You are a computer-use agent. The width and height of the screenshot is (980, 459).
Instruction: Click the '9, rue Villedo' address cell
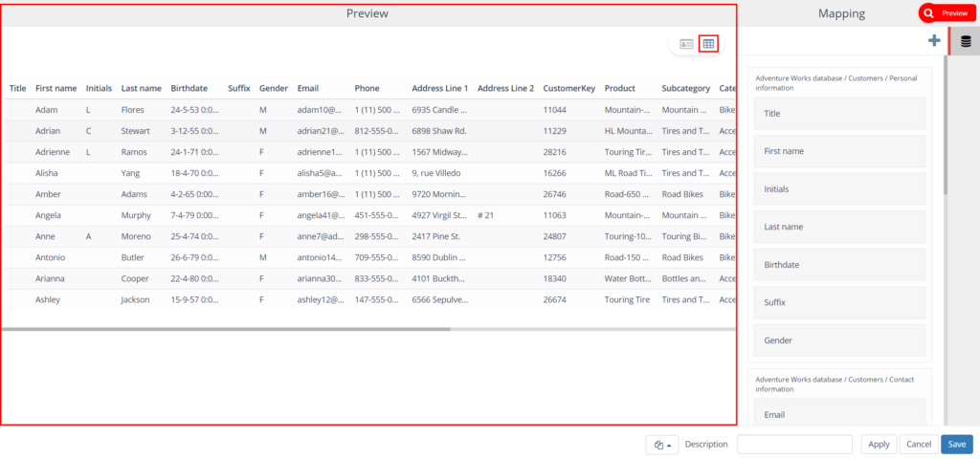pos(436,173)
